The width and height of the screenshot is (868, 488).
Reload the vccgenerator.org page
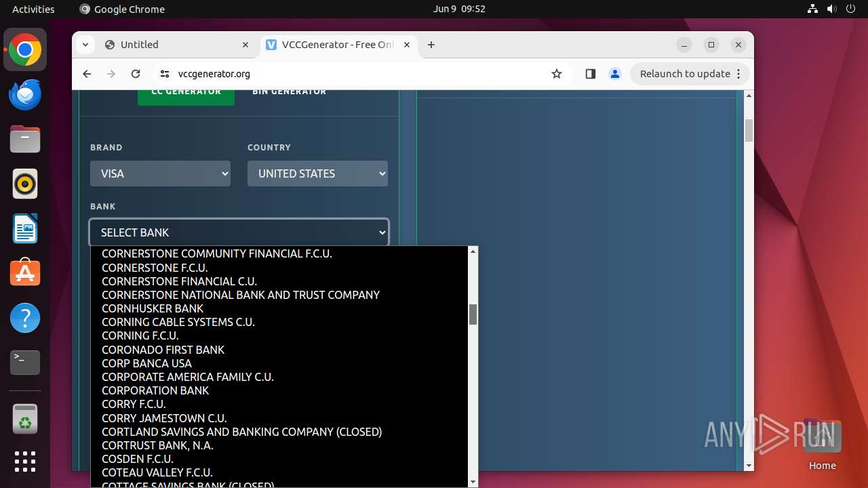click(136, 74)
